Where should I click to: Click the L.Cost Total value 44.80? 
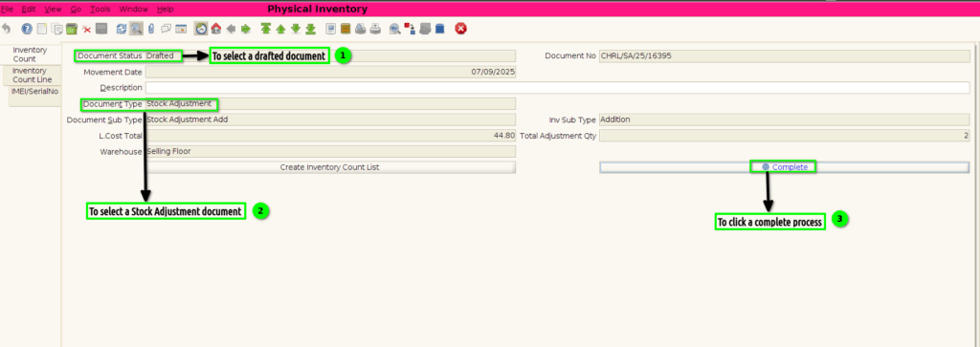330,136
